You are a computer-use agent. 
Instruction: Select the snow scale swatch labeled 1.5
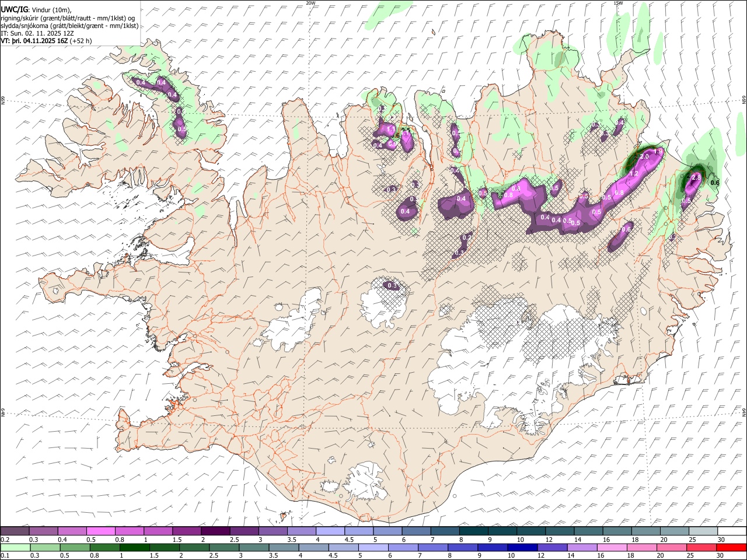[x=187, y=531]
